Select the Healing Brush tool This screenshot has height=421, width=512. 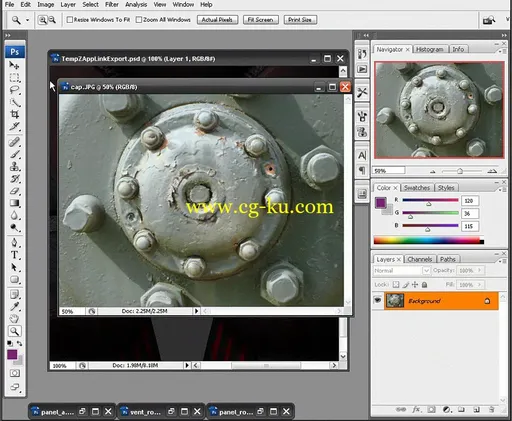[x=14, y=142]
